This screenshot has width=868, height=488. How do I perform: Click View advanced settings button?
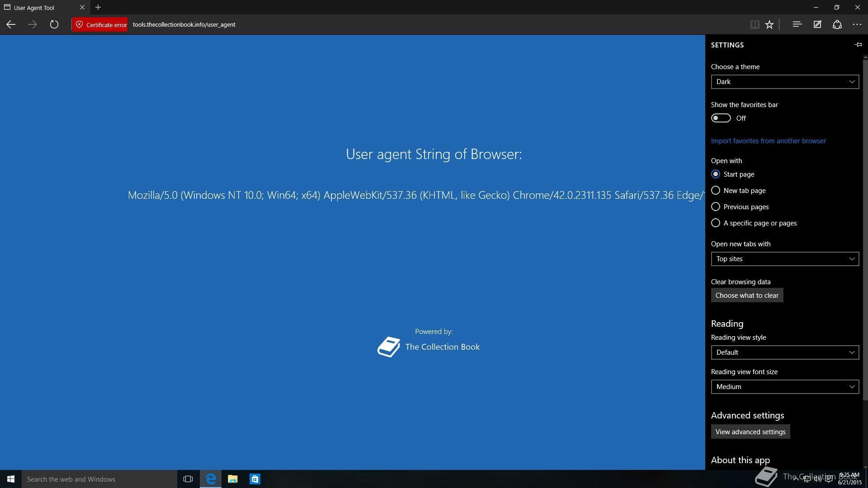pos(750,432)
